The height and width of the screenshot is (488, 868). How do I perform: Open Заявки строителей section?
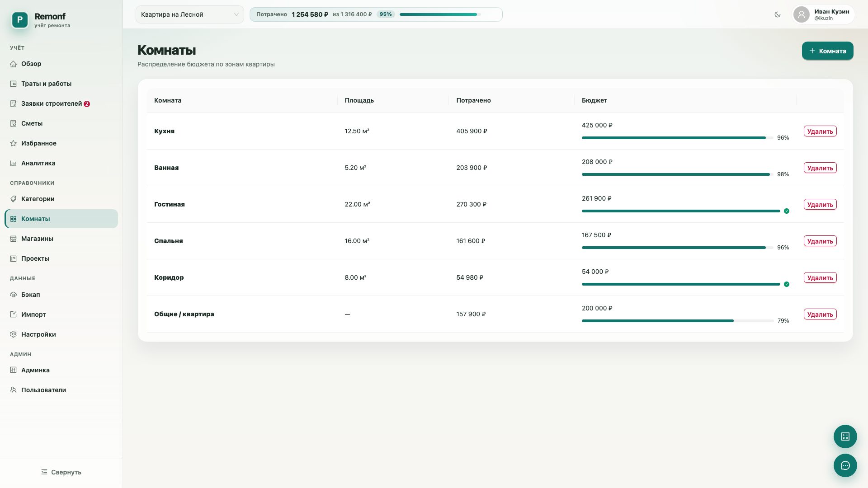click(x=61, y=103)
